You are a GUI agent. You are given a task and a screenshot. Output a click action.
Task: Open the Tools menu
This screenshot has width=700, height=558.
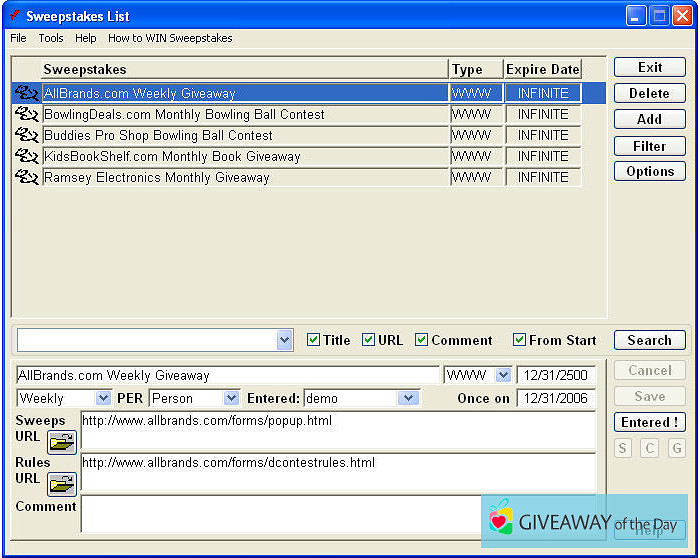51,38
